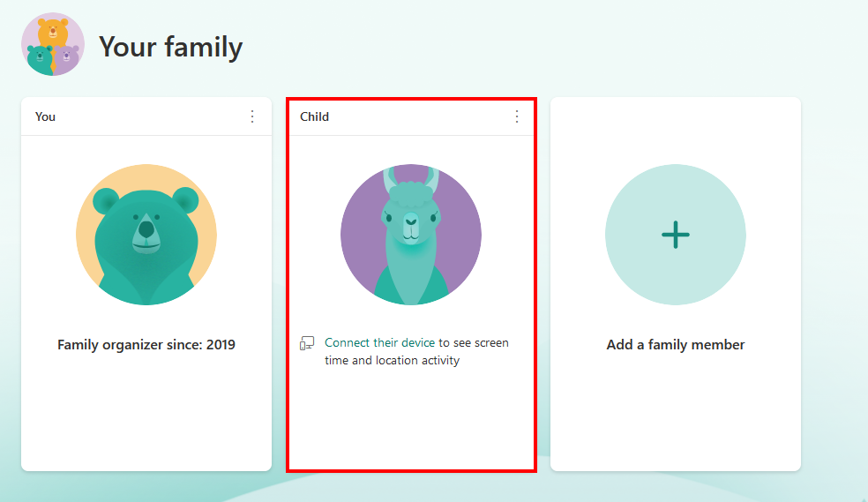Select the llama avatar on Child card

coord(410,238)
